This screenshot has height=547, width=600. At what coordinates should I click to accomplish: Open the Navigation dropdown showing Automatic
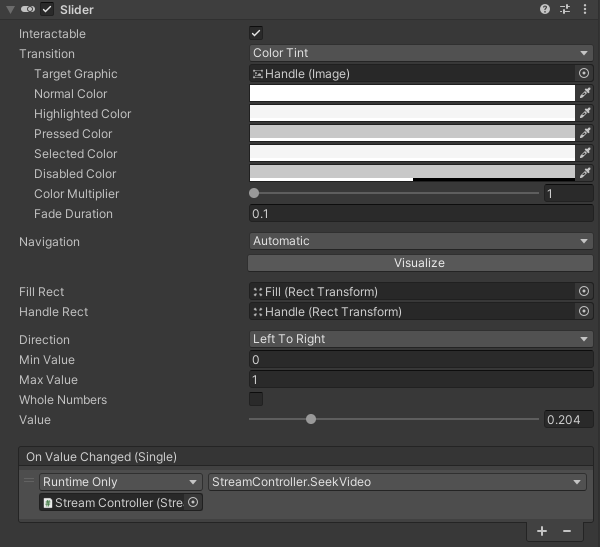(x=421, y=241)
